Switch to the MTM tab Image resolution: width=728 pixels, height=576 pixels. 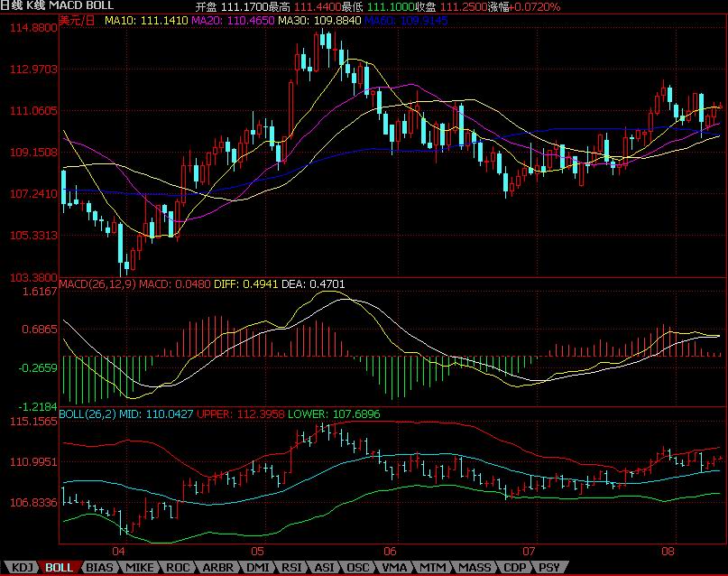[432, 567]
